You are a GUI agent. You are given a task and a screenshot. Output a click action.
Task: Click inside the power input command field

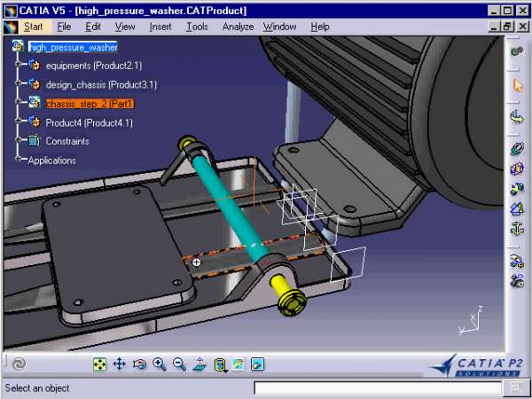[378, 388]
